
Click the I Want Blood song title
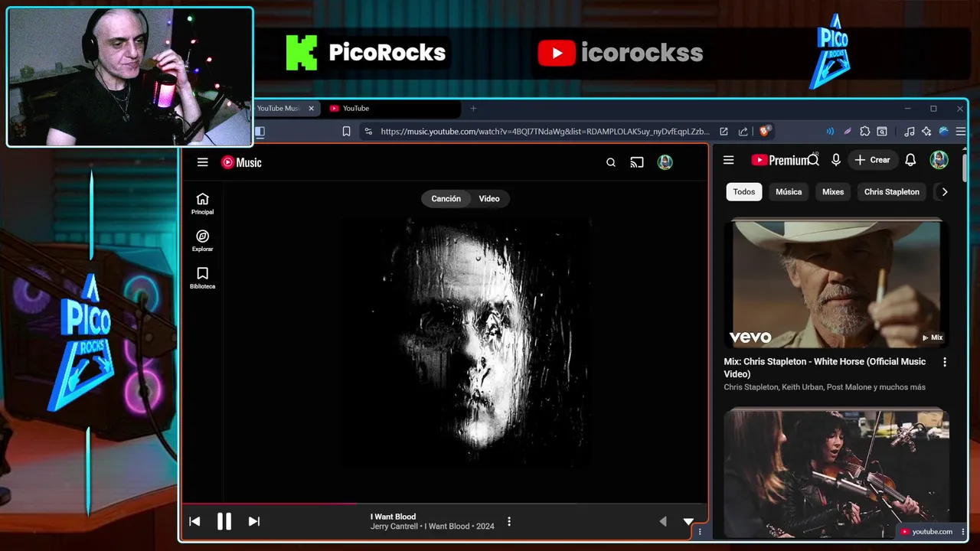(x=393, y=517)
